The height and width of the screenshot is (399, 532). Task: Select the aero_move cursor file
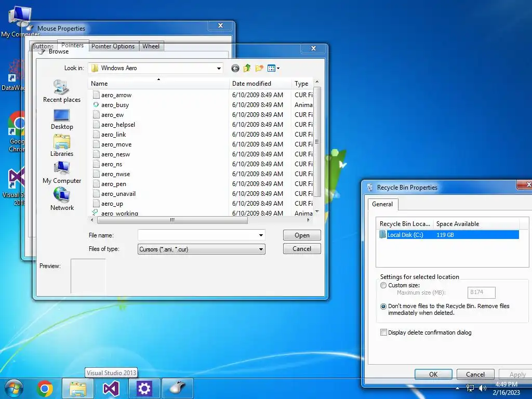click(112, 144)
